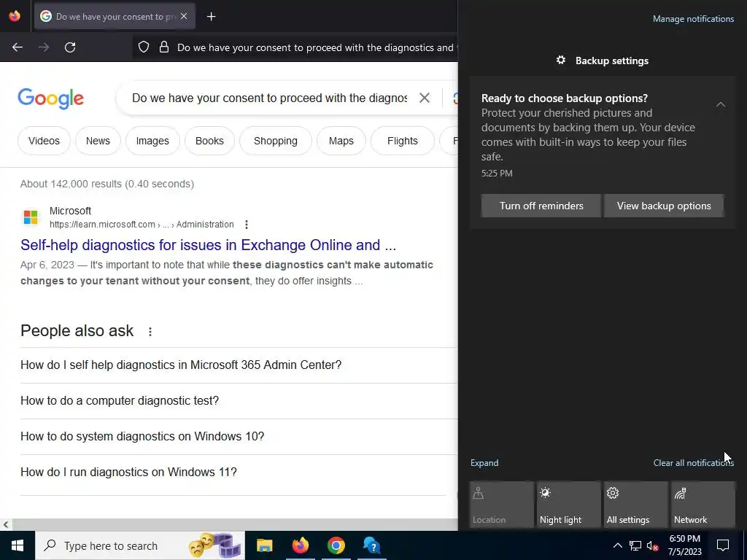The width and height of the screenshot is (747, 560).
Task: Expand the quick actions panel
Action: point(484,463)
